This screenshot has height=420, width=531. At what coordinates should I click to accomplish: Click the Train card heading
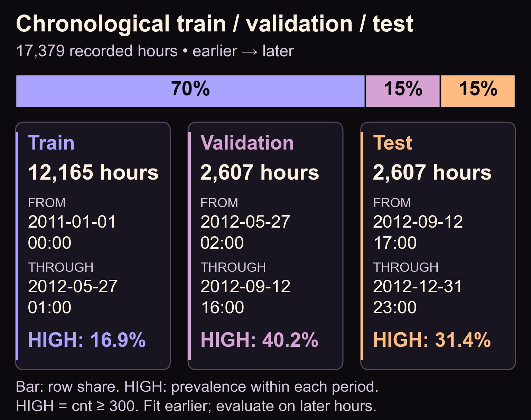tap(51, 143)
